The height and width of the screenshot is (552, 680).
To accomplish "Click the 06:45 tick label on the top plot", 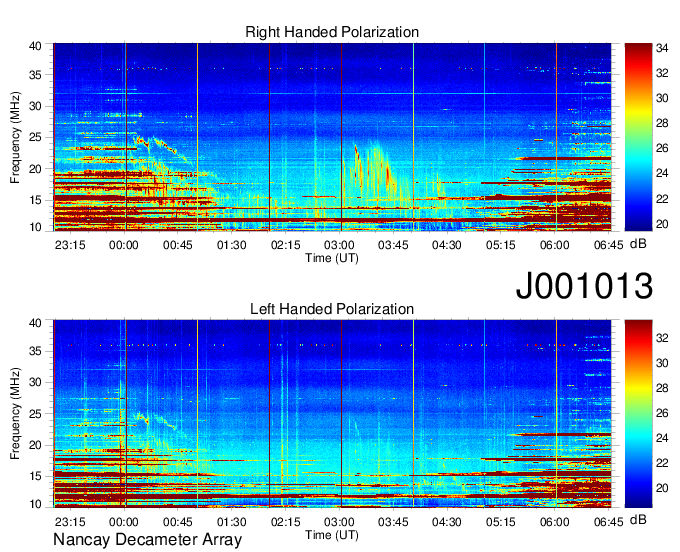I will pos(608,245).
